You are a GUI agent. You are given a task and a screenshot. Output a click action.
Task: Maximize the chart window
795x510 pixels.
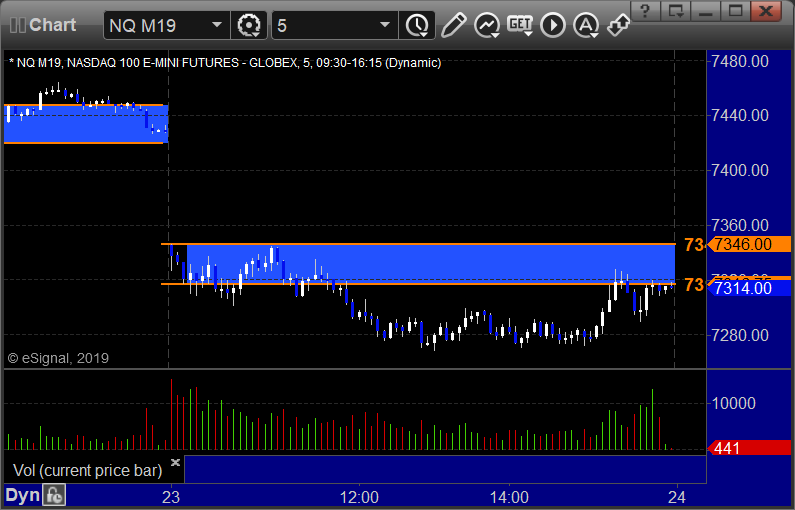point(736,10)
